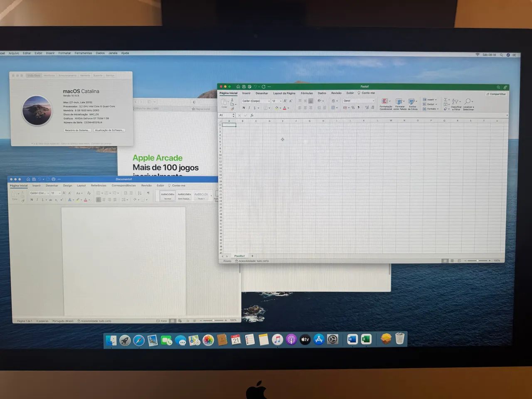Open Ferramentas in the menu bar

click(83, 53)
